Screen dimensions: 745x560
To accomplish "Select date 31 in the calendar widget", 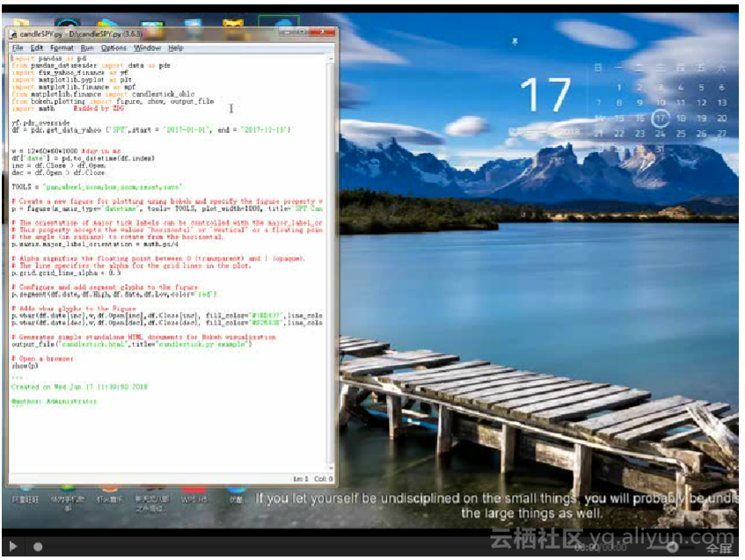I will point(660,149).
